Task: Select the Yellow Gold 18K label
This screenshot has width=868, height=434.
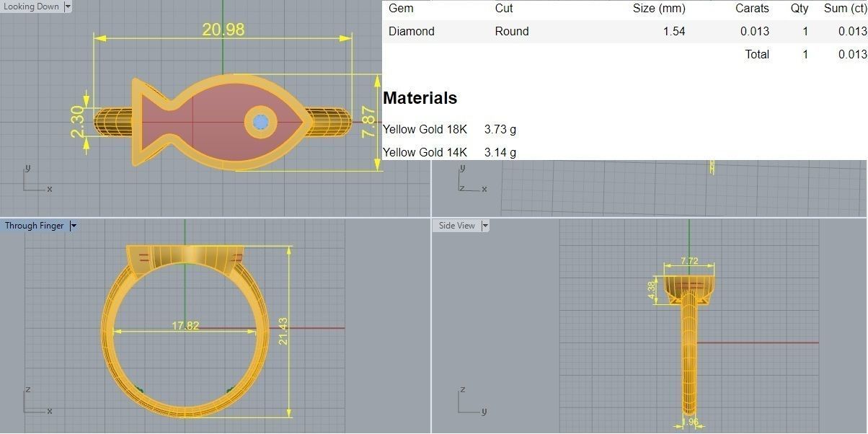Action: (x=425, y=130)
